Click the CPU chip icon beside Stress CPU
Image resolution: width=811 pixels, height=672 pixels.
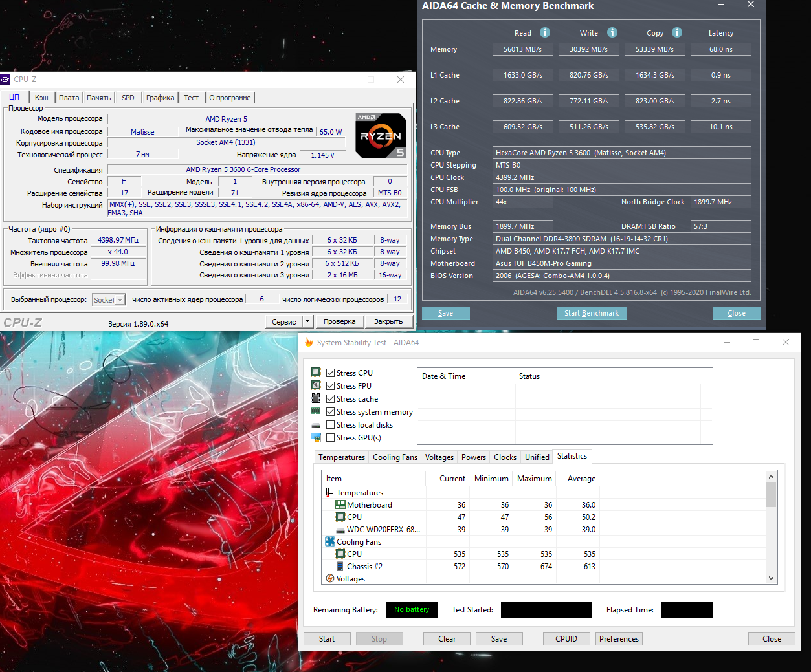(x=316, y=372)
